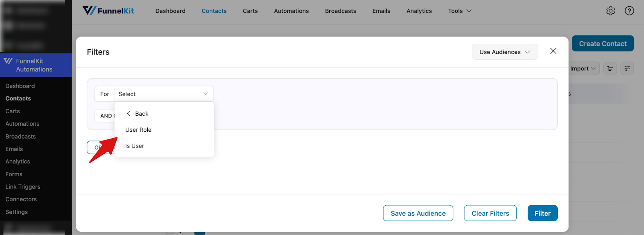
Task: Switch to Broadcasts in top navigation
Action: pos(340,11)
